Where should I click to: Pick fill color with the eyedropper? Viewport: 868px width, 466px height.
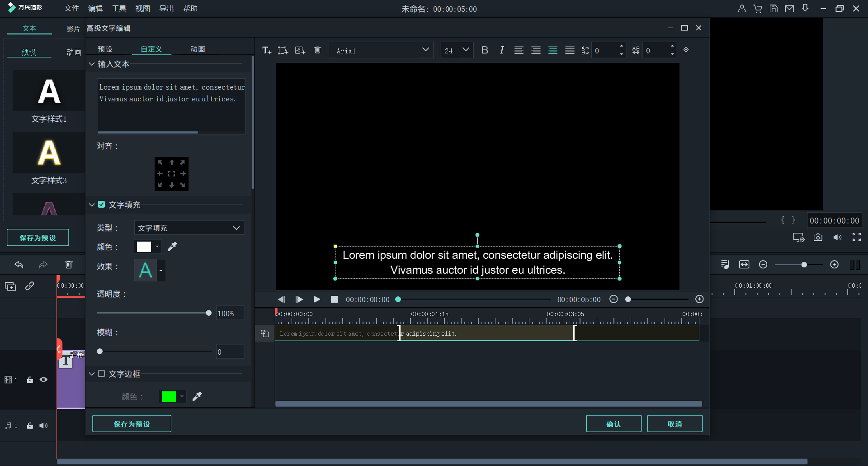[172, 247]
